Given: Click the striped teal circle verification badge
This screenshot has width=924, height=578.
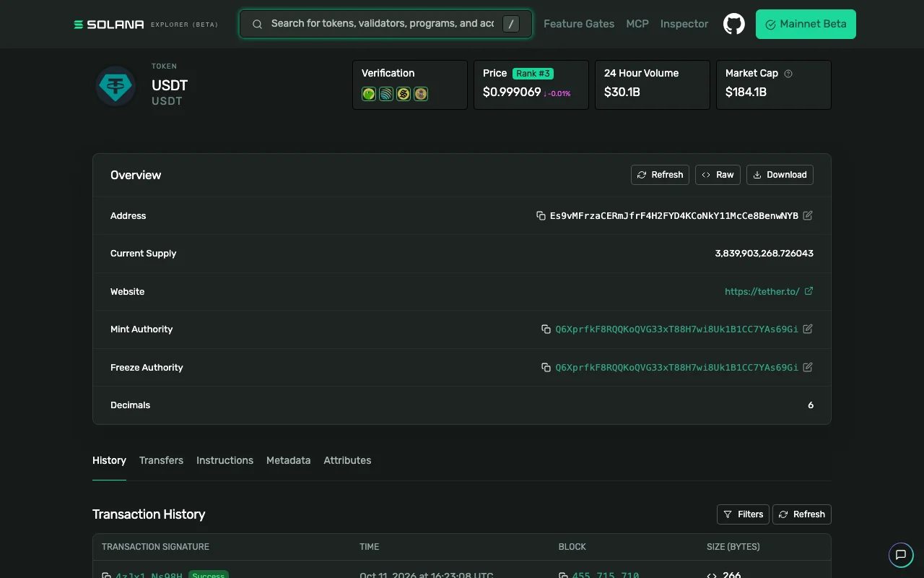Looking at the screenshot, I should 386,94.
